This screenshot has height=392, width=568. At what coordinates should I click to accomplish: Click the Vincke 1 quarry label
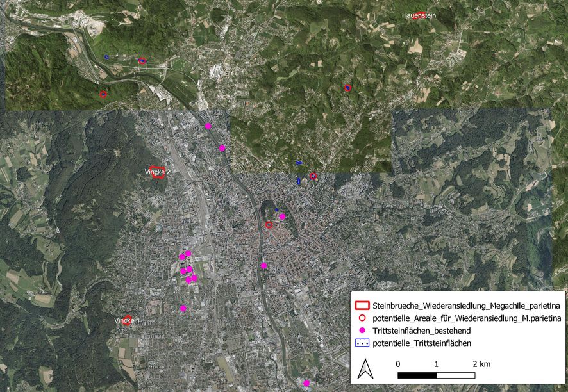(127, 320)
